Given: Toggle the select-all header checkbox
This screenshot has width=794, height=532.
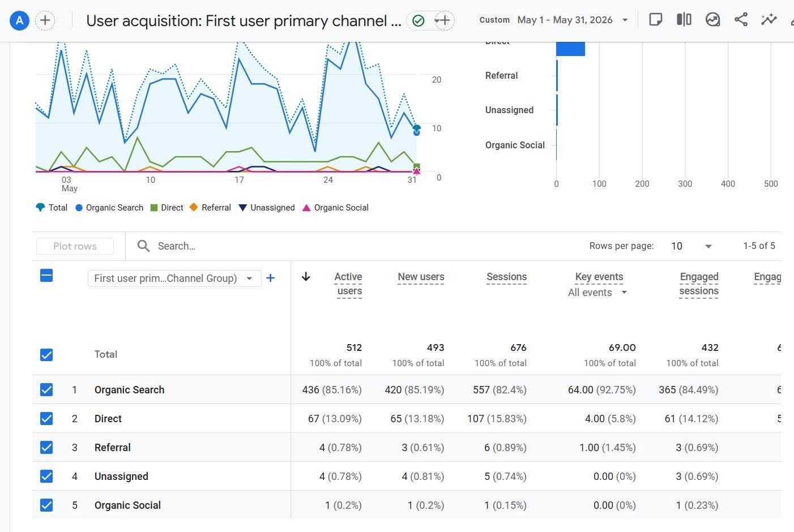Looking at the screenshot, I should (x=46, y=276).
